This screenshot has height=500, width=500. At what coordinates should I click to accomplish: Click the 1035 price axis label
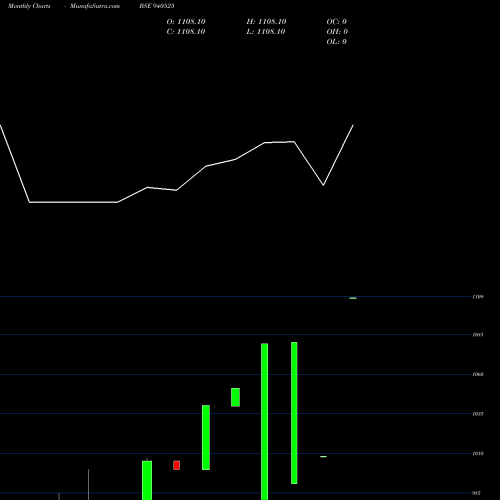[x=478, y=414]
